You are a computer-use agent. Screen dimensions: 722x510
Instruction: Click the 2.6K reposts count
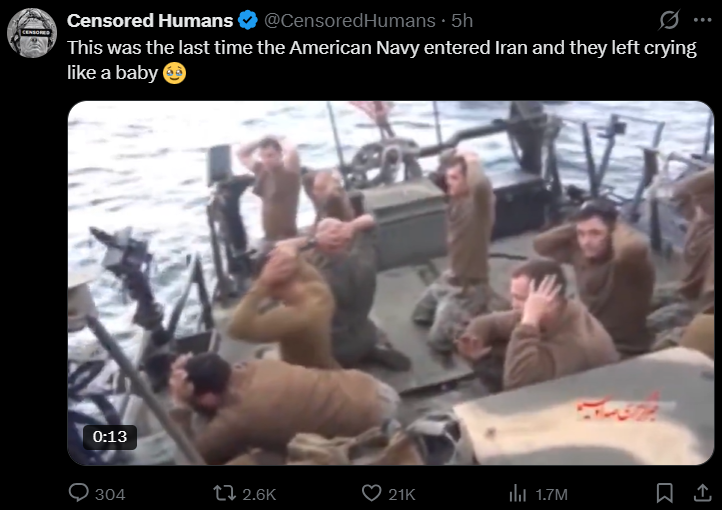(259, 494)
